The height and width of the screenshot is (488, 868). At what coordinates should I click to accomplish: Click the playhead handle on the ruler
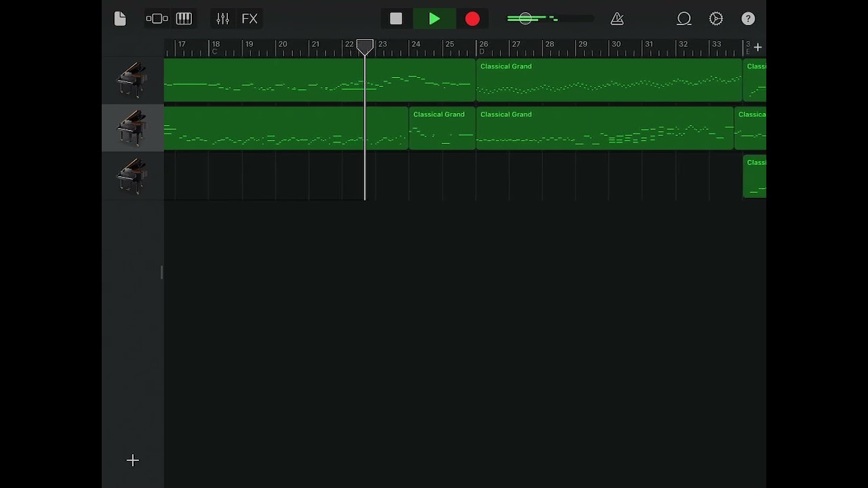(x=365, y=47)
